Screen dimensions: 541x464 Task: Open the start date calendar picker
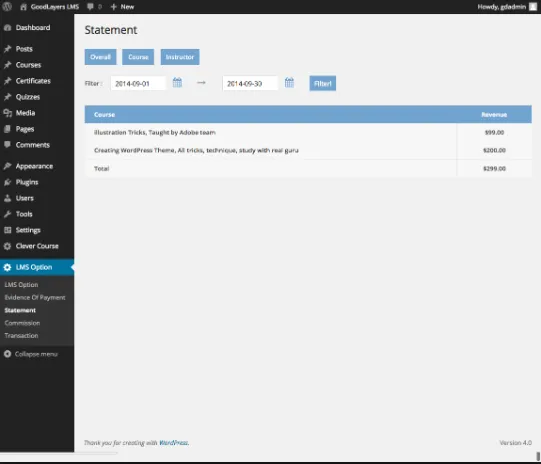pyautogui.click(x=177, y=82)
